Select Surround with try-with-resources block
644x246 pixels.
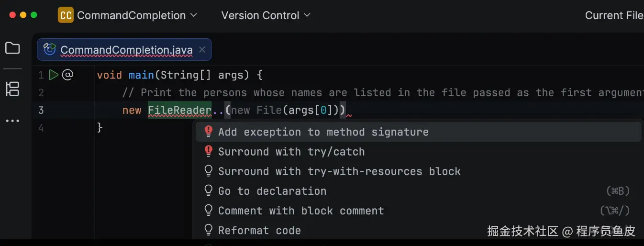(339, 171)
